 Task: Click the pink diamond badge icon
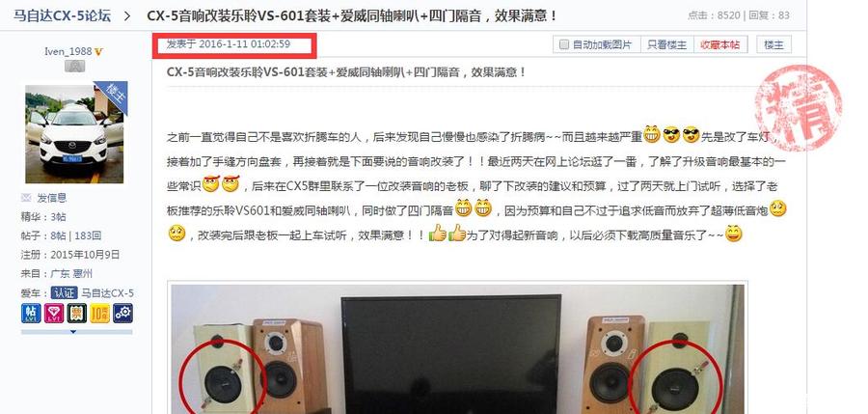click(54, 313)
